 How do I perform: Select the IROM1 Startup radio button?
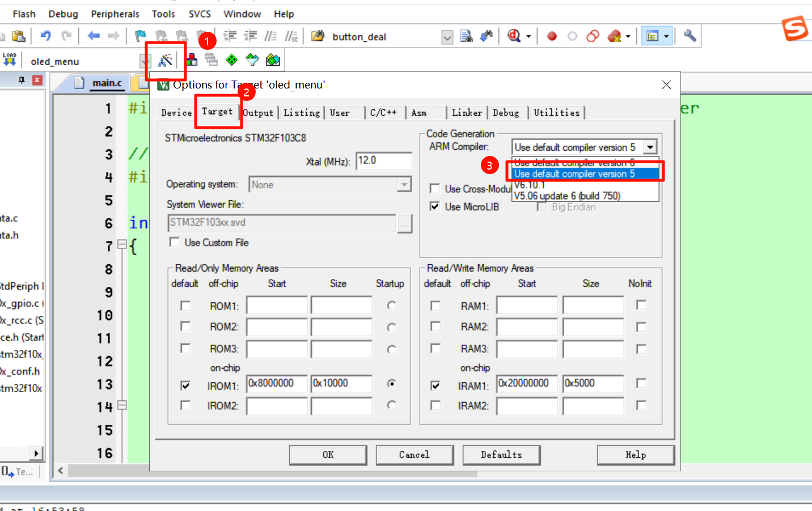point(391,383)
